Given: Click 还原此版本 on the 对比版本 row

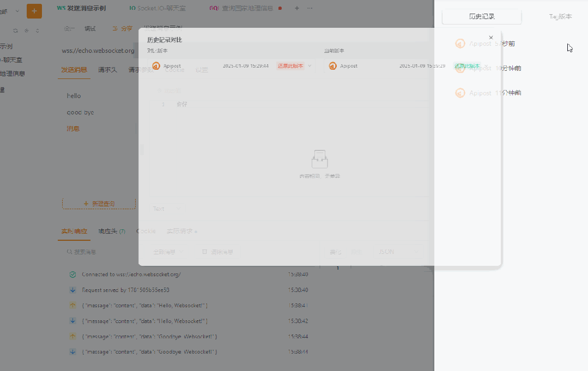Looking at the screenshot, I should [x=290, y=66].
